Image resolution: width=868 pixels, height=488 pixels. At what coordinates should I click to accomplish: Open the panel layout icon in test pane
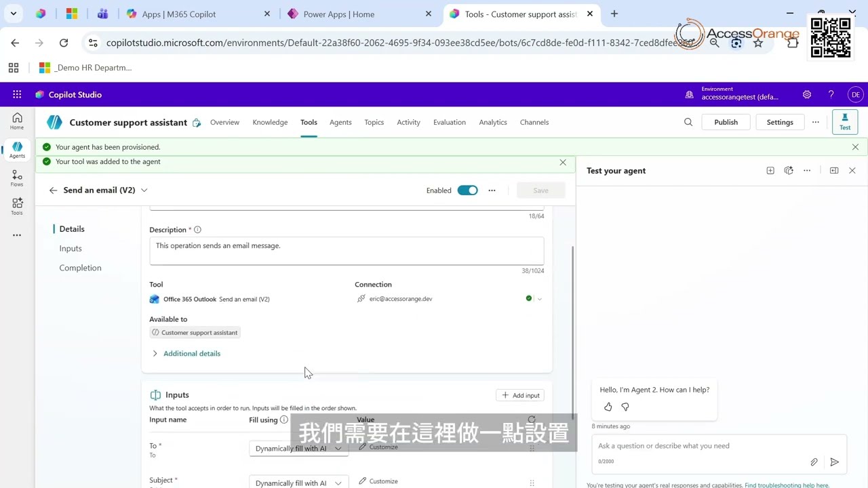(x=834, y=171)
